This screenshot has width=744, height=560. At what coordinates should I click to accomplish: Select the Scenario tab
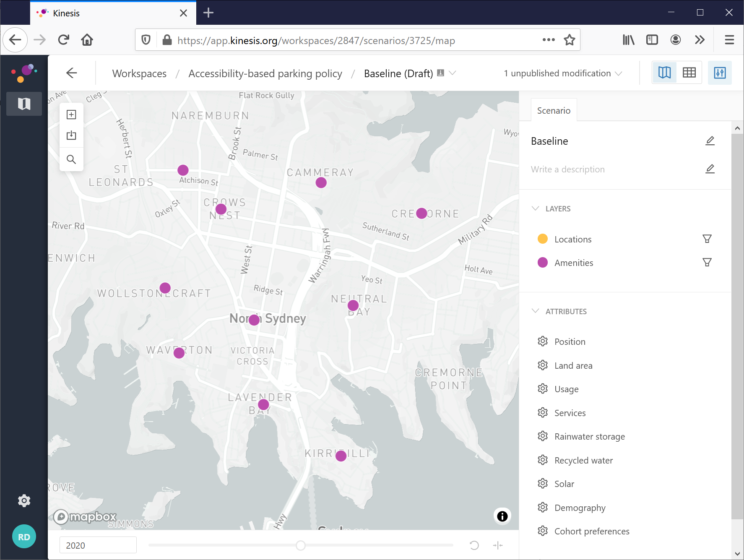pos(554,110)
